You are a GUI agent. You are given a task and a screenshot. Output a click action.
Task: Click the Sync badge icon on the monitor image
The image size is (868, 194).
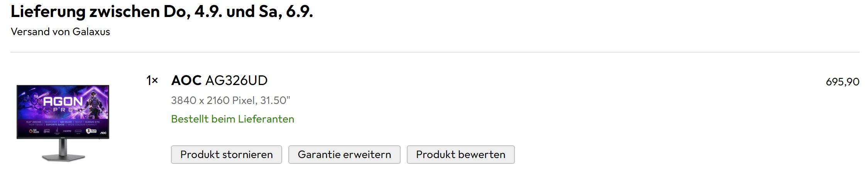tap(47, 131)
